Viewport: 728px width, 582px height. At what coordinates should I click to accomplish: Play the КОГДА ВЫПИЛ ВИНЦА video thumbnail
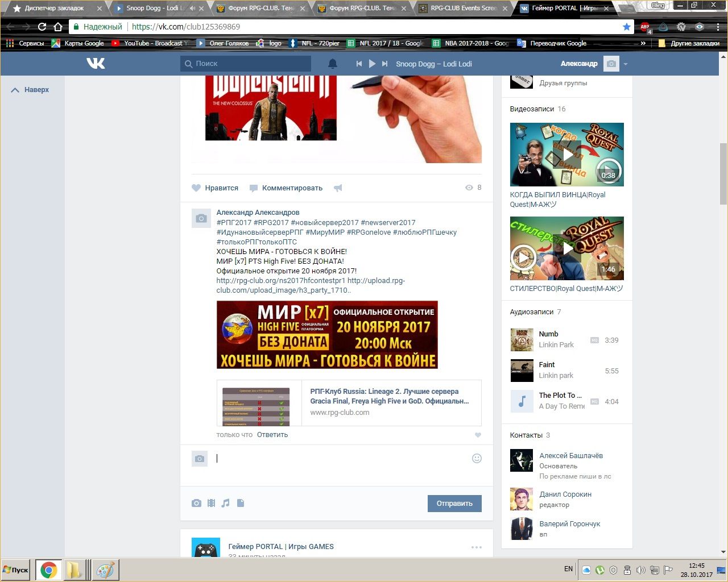click(x=567, y=155)
